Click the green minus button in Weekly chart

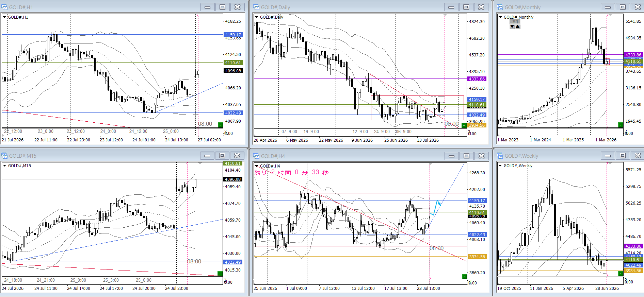click(621, 273)
